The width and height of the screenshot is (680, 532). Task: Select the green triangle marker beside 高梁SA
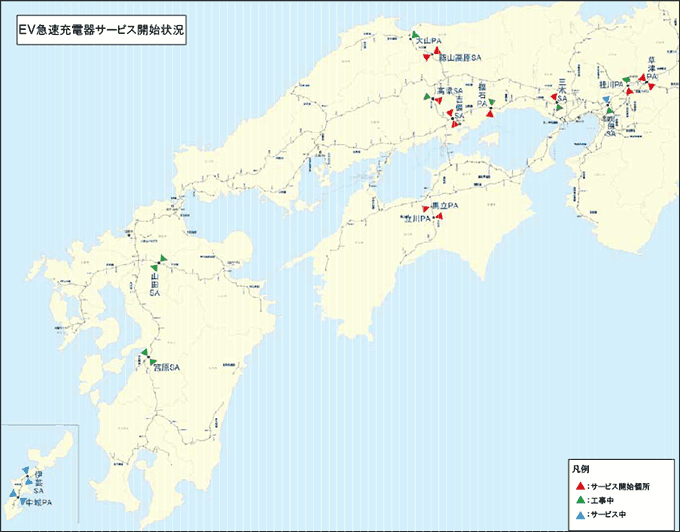[427, 96]
